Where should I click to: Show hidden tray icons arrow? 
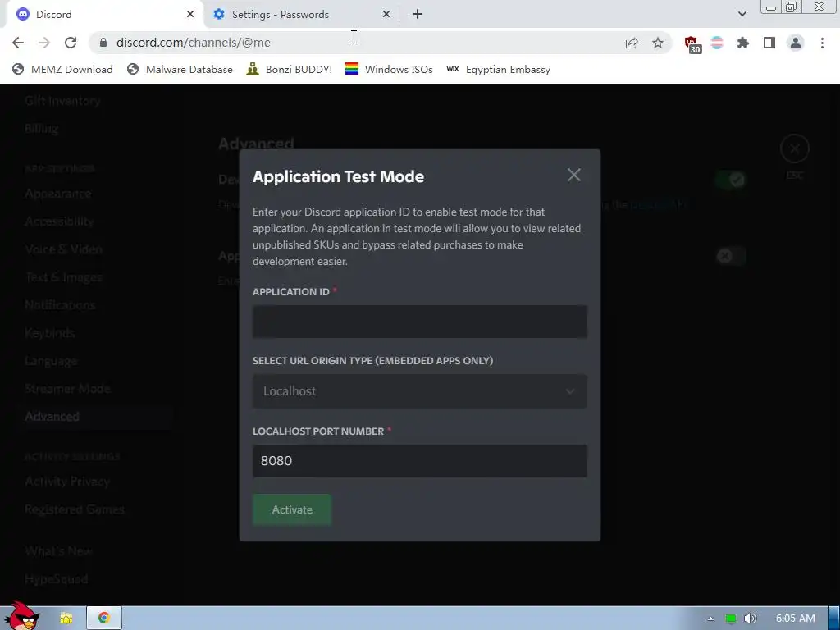[x=710, y=619]
